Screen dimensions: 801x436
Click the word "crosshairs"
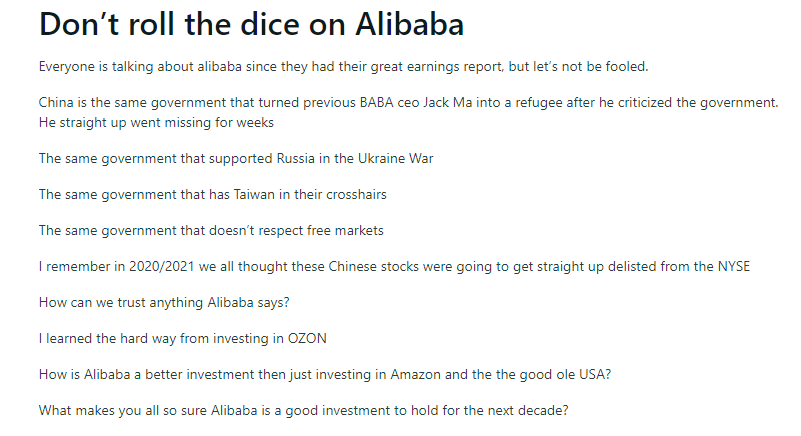coord(352,194)
